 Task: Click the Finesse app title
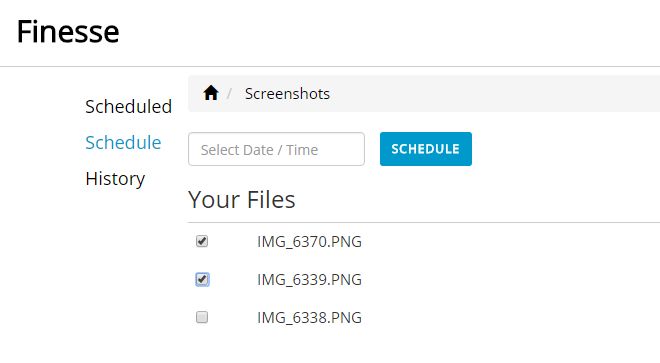[68, 32]
